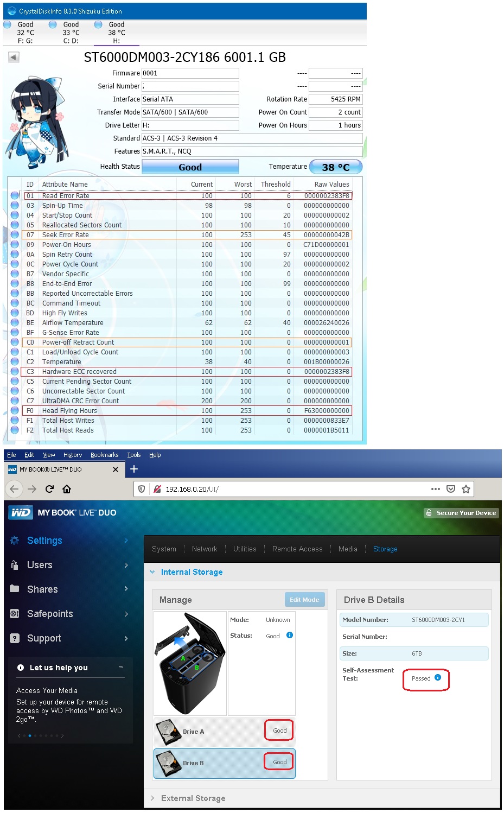Click the browser forward arrow

32,489
